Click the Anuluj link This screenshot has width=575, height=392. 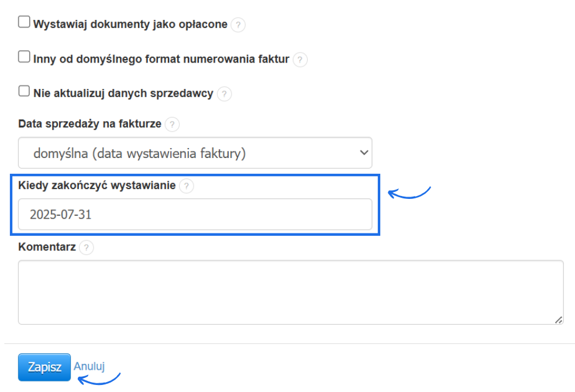pos(89,366)
